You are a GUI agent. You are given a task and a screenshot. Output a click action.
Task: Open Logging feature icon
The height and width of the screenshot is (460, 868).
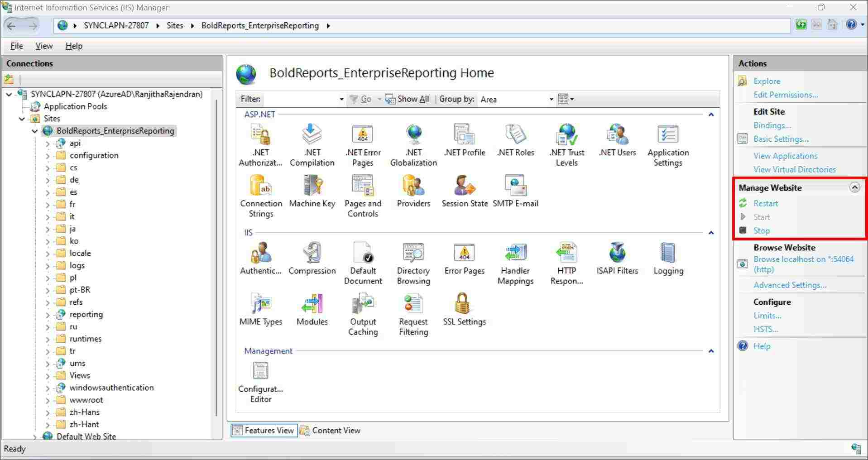668,259
